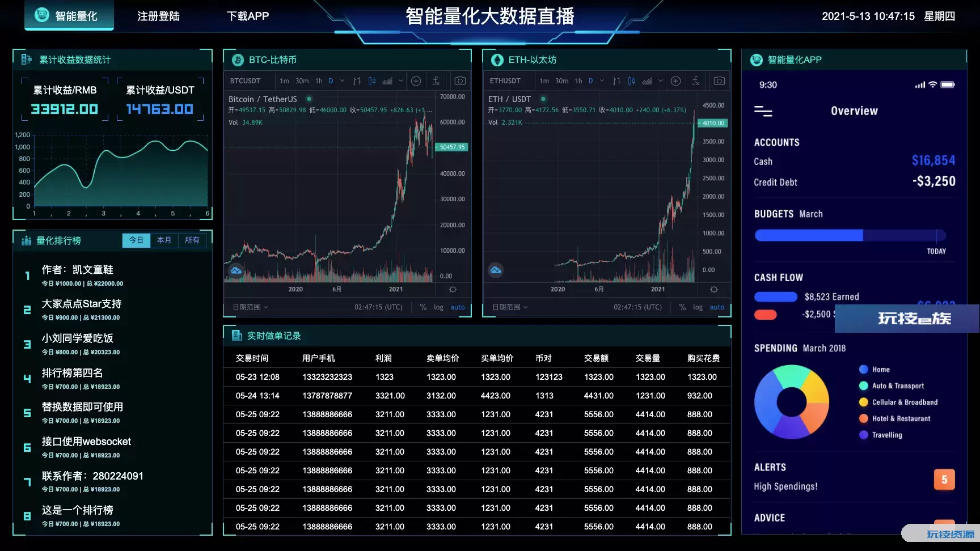The width and height of the screenshot is (980, 551).
Task: Click ranking entry 大家点点Star支持
Action: (x=82, y=304)
